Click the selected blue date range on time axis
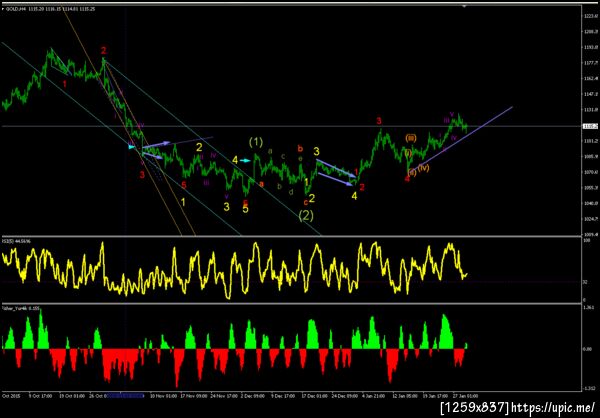The image size is (600, 418). (x=125, y=395)
